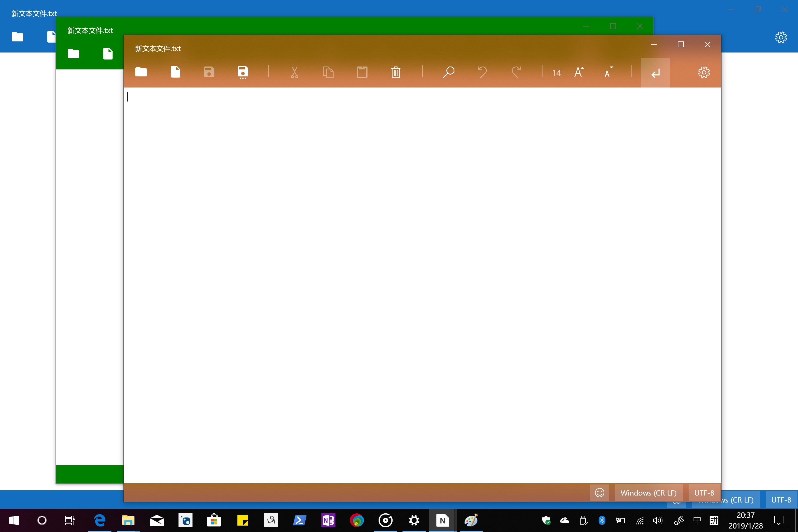Click the green window title 新文本文件.txt
The height and width of the screenshot is (532, 798).
click(90, 31)
